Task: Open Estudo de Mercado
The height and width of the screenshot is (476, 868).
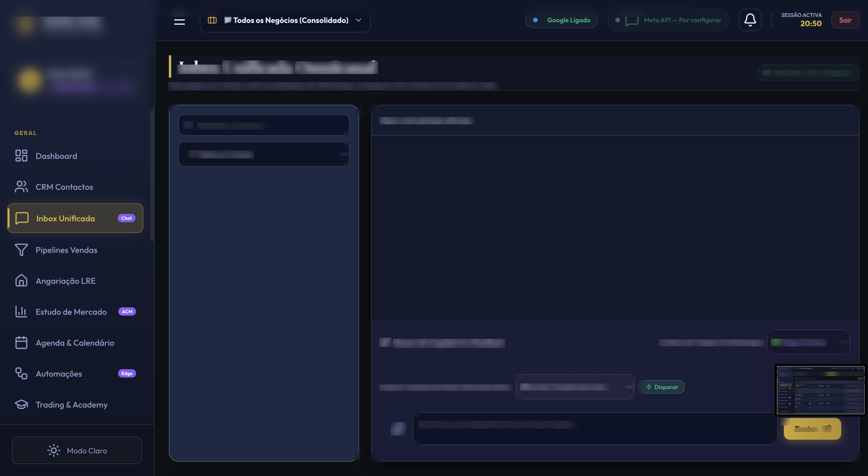Action: (76, 312)
